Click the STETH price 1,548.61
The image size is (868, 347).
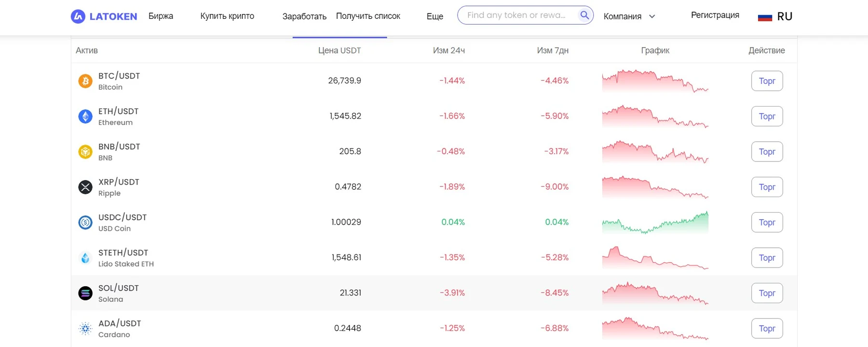coord(346,257)
